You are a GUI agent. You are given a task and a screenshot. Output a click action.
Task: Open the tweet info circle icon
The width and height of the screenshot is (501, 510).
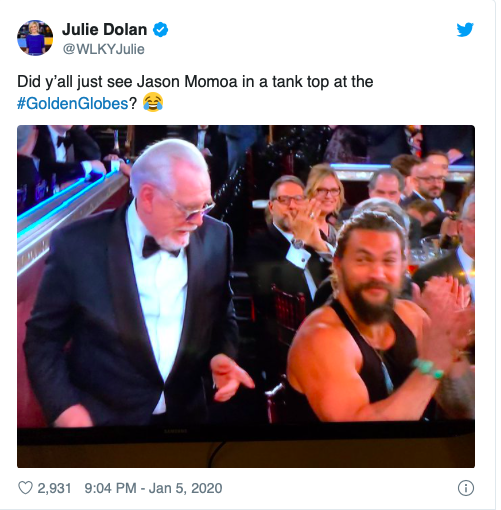click(465, 488)
